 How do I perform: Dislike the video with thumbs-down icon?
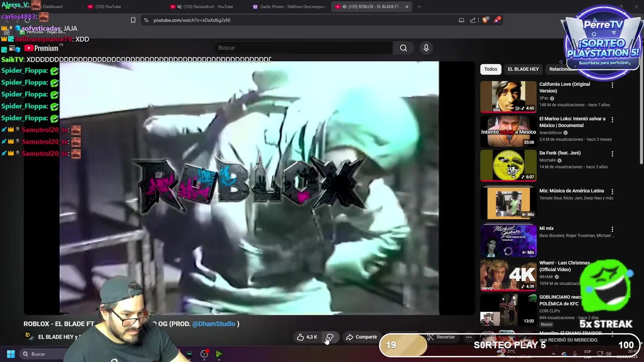coord(330,337)
